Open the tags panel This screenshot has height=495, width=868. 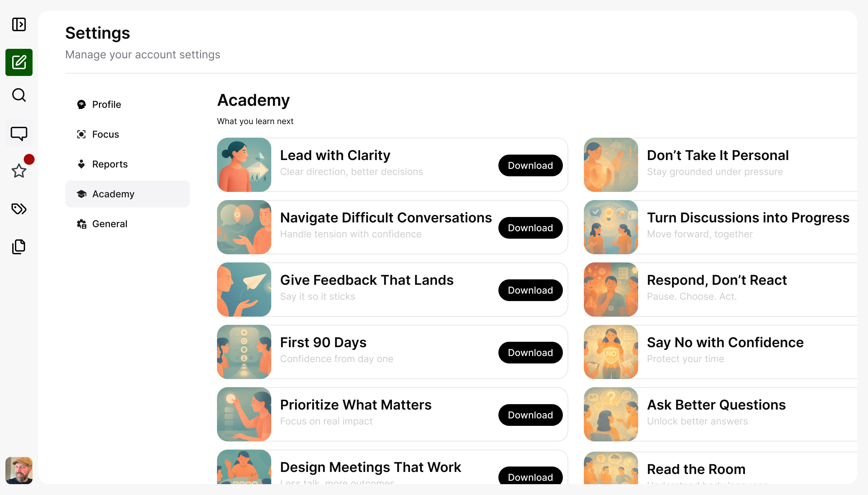click(19, 209)
